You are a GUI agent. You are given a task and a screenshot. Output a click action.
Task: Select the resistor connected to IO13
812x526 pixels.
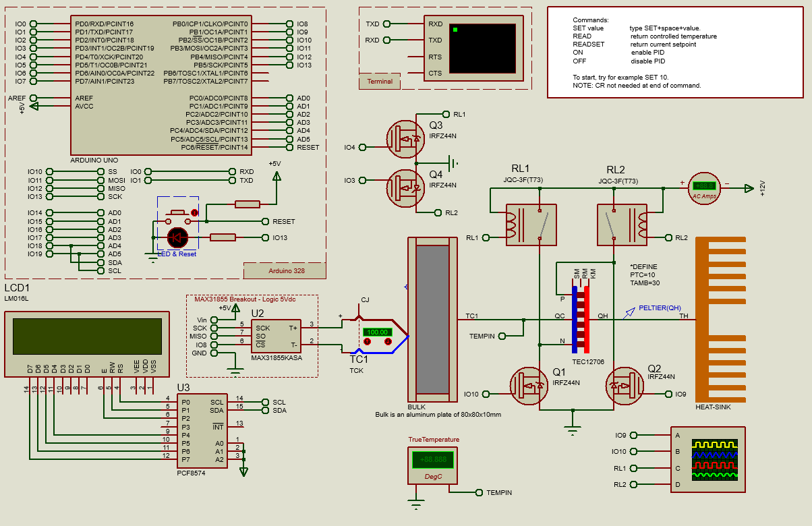click(x=223, y=237)
